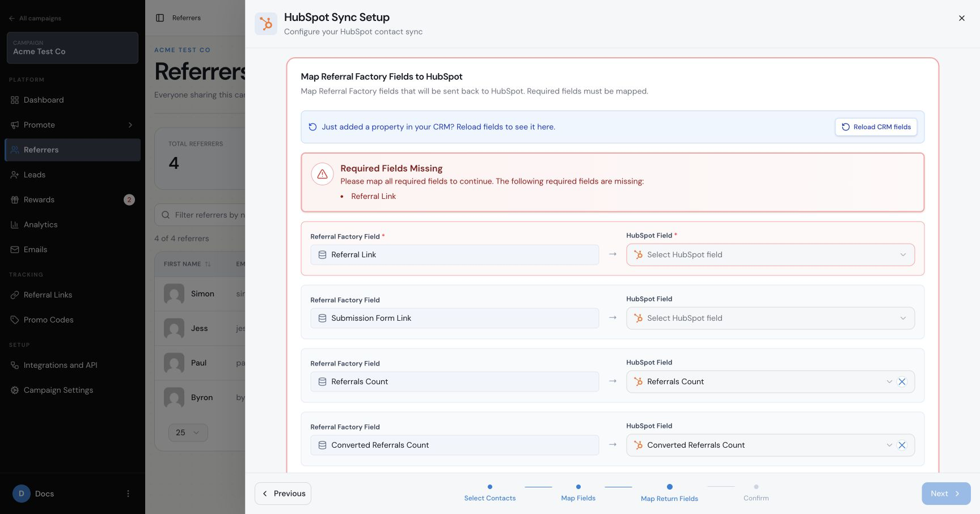Open the Referrers sidebar item
Viewport: 980px width, 514px height.
point(73,150)
